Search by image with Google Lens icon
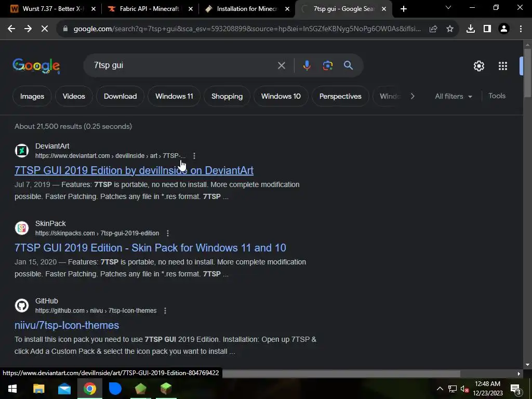The image size is (532, 399). [328, 65]
